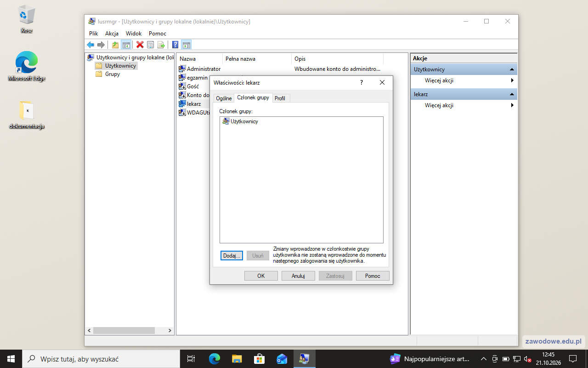Screen dimensions: 588x368
Task: Show hidden tray icons chevron
Action: pyautogui.click(x=483, y=359)
